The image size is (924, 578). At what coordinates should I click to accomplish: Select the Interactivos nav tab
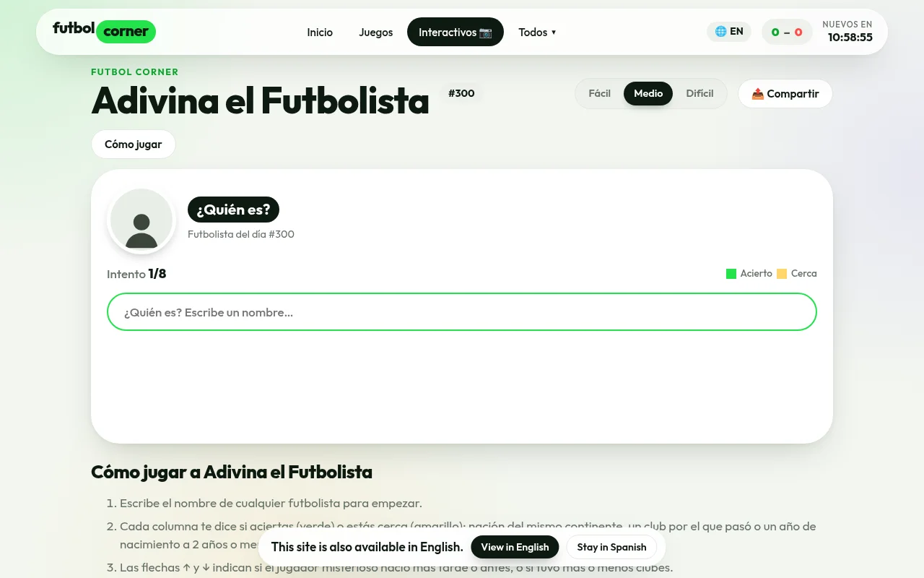(456, 32)
